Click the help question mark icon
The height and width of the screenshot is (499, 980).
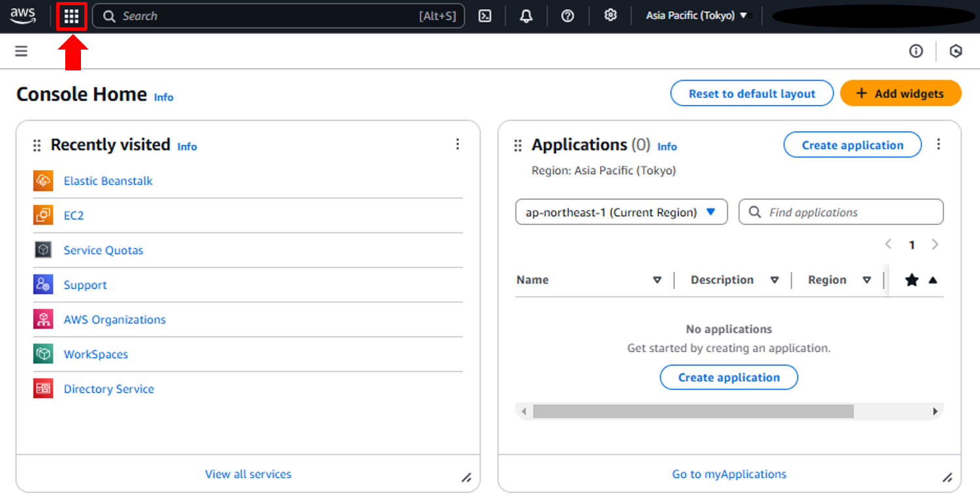(x=567, y=16)
